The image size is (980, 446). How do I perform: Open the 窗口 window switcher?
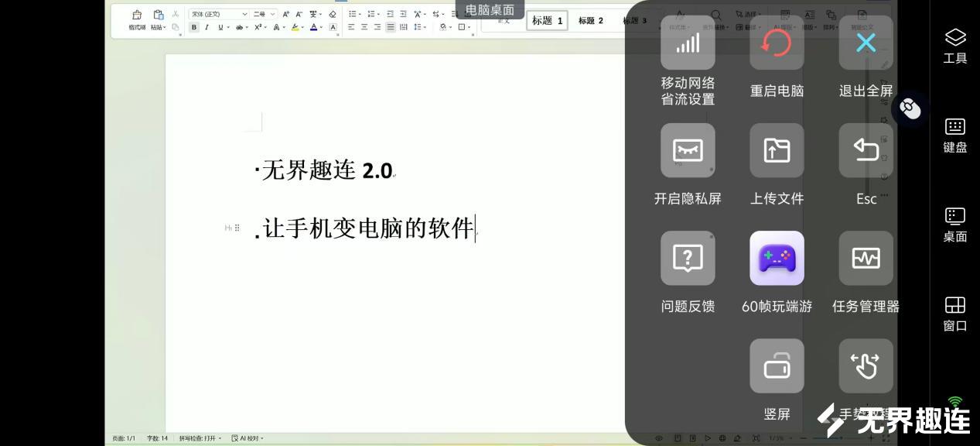pyautogui.click(x=955, y=314)
